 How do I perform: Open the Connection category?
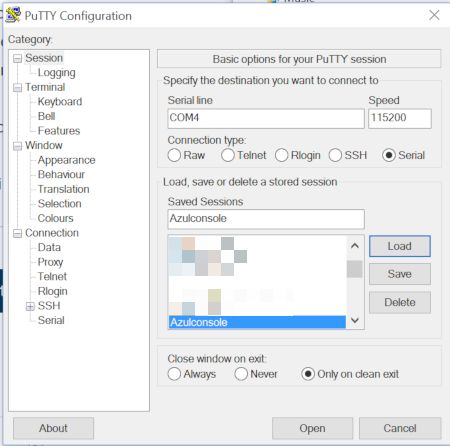pyautogui.click(x=52, y=233)
